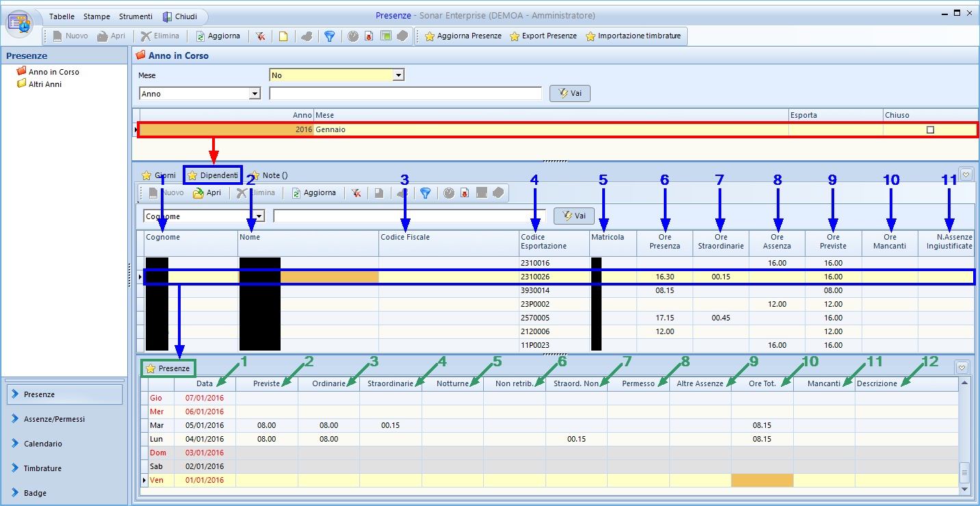
Task: Click the blank yellow note icon in the top toolbar
Action: tap(283, 36)
